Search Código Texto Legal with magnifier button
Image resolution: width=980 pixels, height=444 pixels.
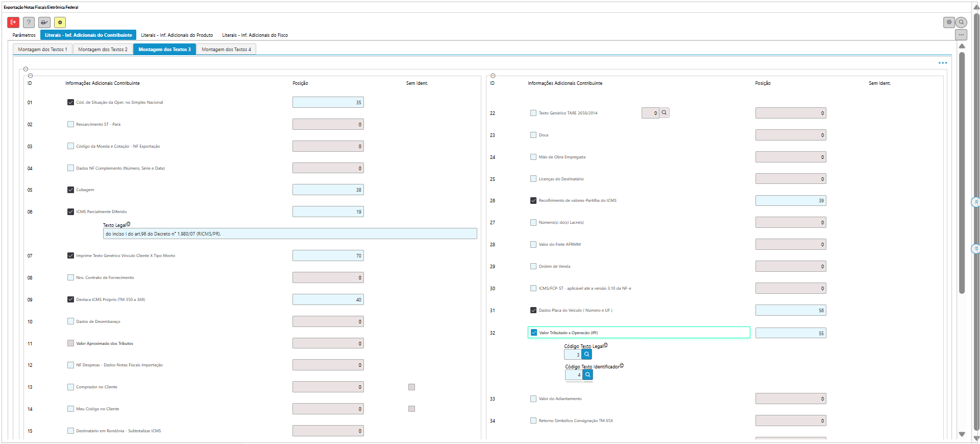coord(587,355)
